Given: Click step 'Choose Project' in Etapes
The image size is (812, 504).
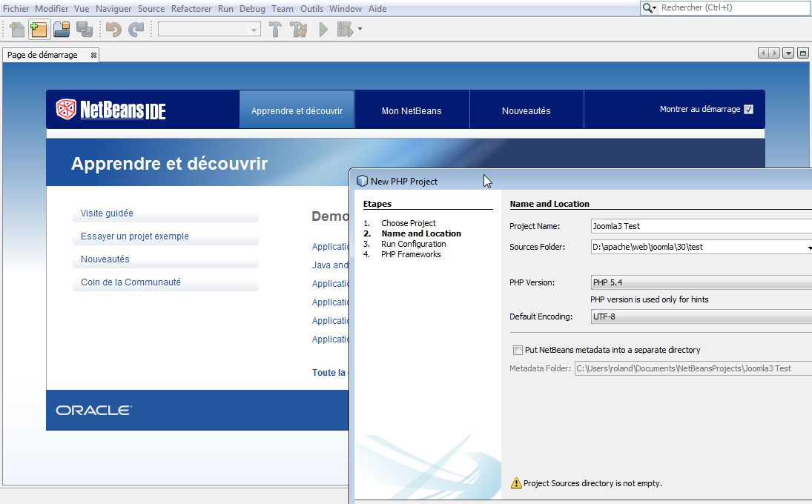Looking at the screenshot, I should point(409,223).
